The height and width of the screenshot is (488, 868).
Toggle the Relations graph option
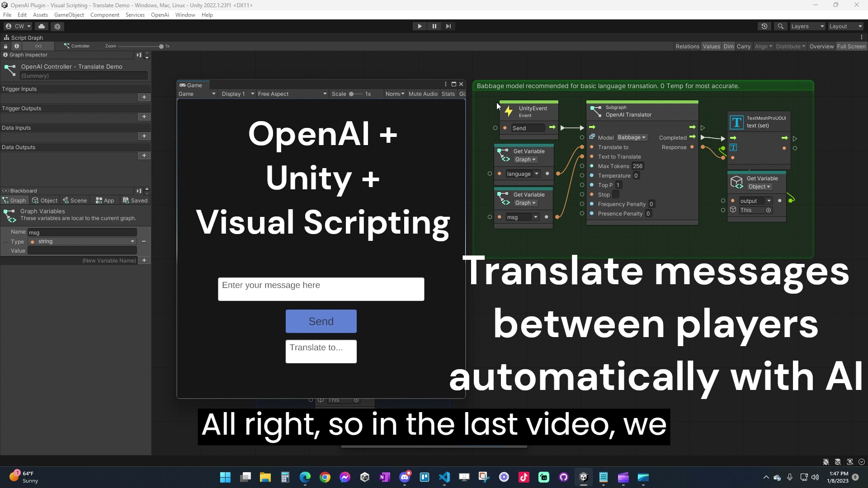coord(687,47)
